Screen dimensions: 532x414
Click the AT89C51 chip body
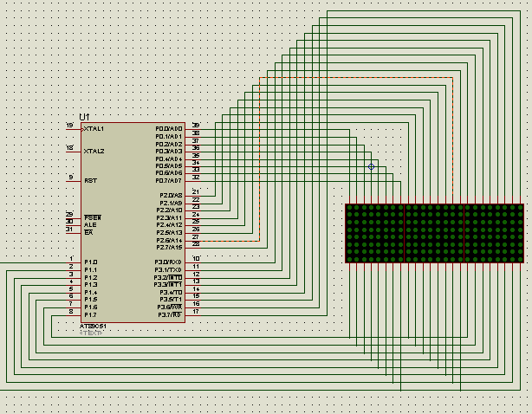(x=133, y=223)
